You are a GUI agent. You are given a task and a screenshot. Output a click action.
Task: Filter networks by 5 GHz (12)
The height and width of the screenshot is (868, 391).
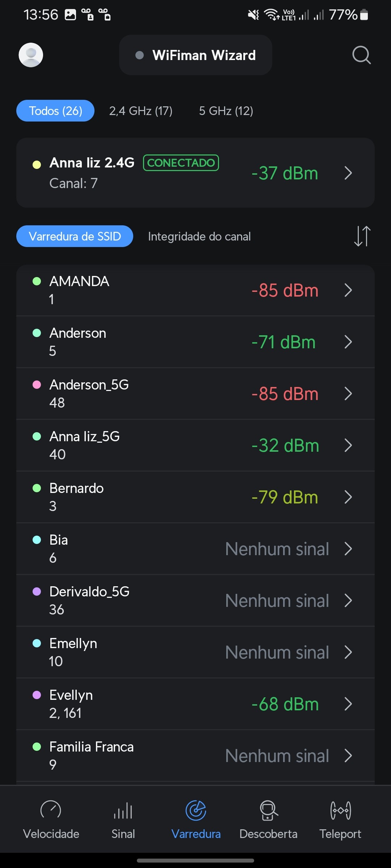(x=226, y=111)
